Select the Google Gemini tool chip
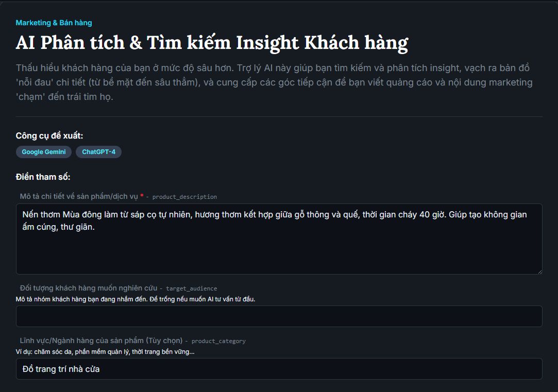558x392 pixels. click(44, 152)
